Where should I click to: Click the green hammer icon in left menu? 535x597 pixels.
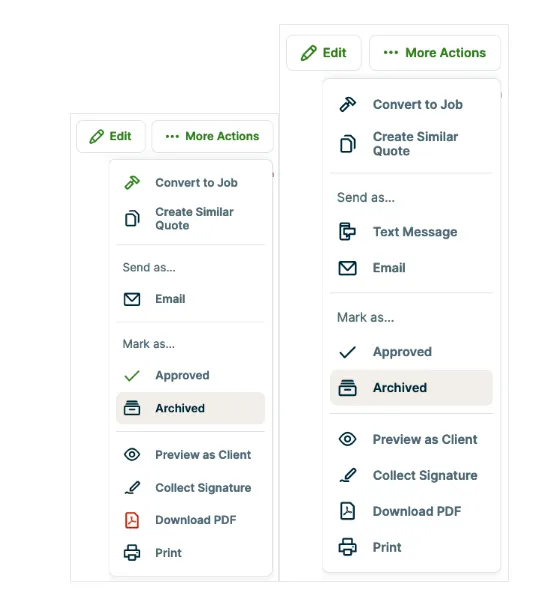[132, 183]
